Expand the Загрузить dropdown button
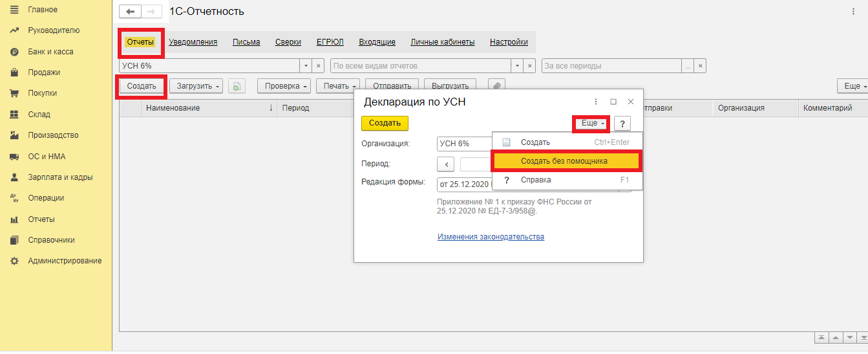Screen dimensions: 868x354 click(x=196, y=86)
